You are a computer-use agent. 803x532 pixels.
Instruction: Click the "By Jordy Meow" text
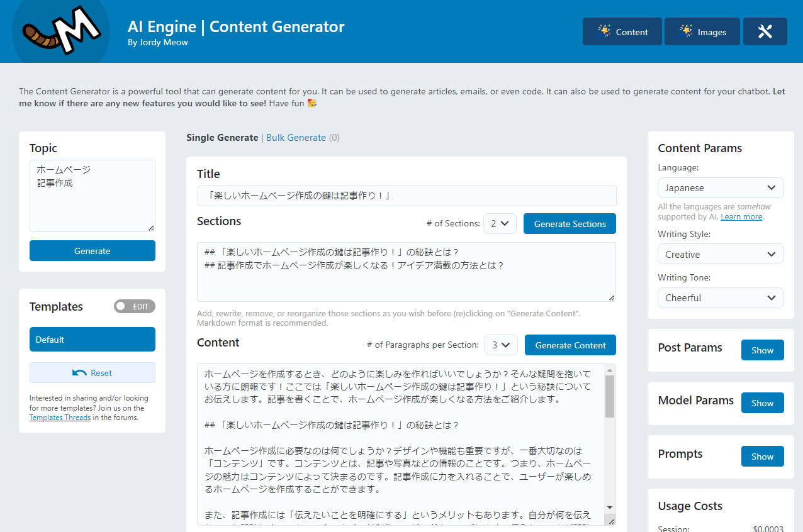tap(157, 42)
